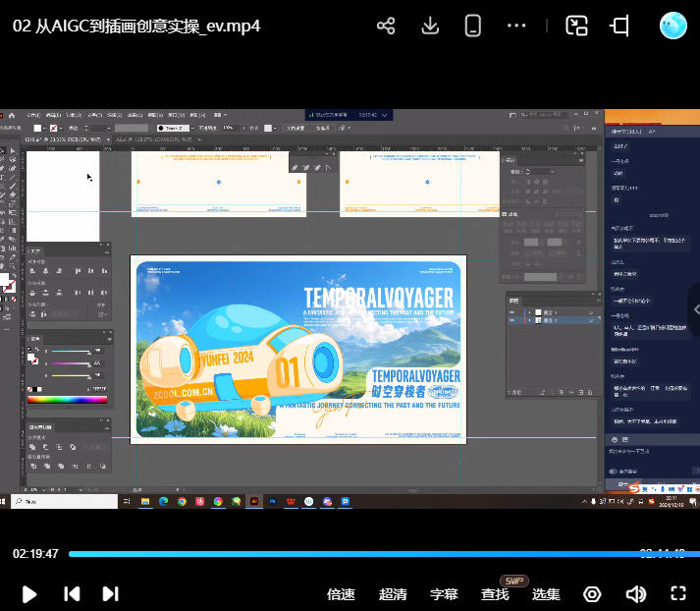Open the blue user avatar
The height and width of the screenshot is (611, 700).
coord(673,26)
